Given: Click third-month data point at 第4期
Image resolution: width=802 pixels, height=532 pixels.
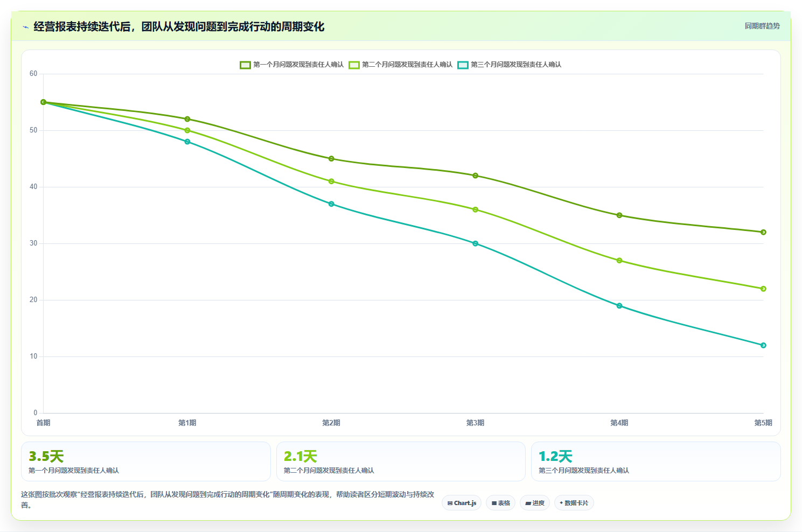Looking at the screenshot, I should 619,306.
